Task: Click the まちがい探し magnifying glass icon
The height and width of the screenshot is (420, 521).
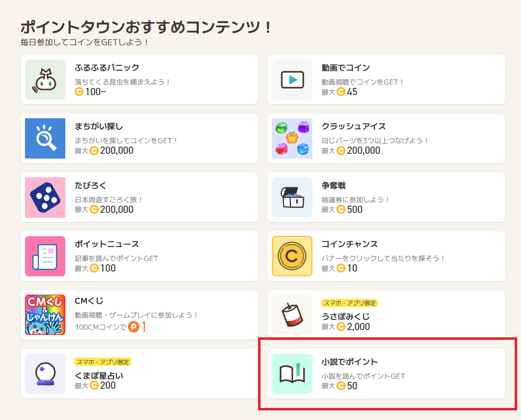Action: pyautogui.click(x=45, y=138)
